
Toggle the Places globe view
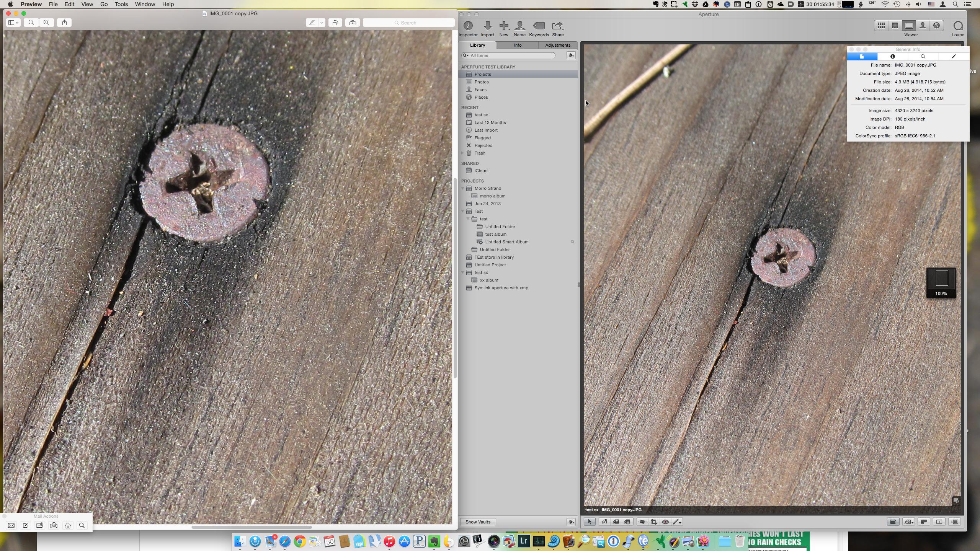click(x=936, y=26)
